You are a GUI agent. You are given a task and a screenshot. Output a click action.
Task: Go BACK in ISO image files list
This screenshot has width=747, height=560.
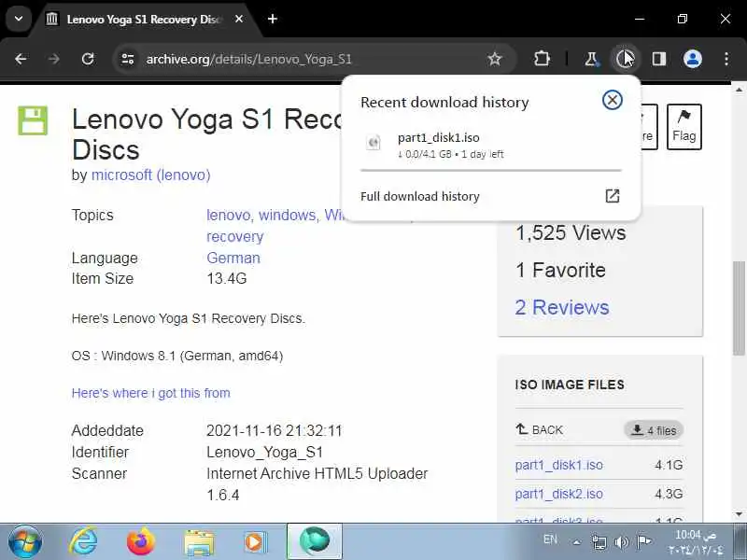point(540,429)
